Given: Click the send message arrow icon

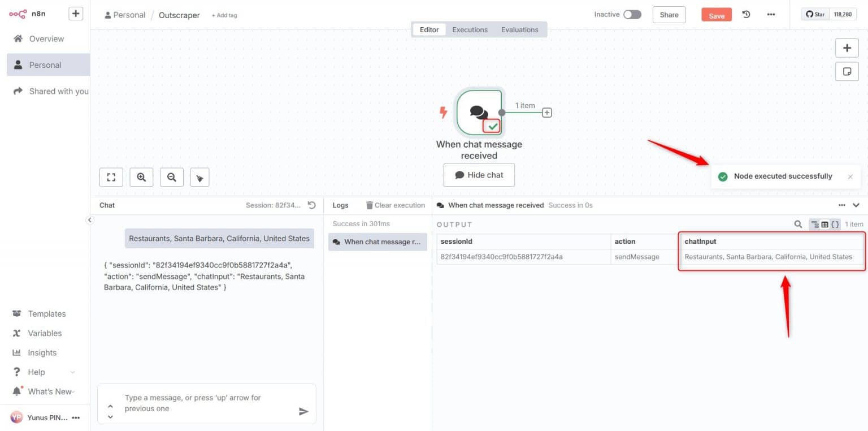Looking at the screenshot, I should (303, 411).
